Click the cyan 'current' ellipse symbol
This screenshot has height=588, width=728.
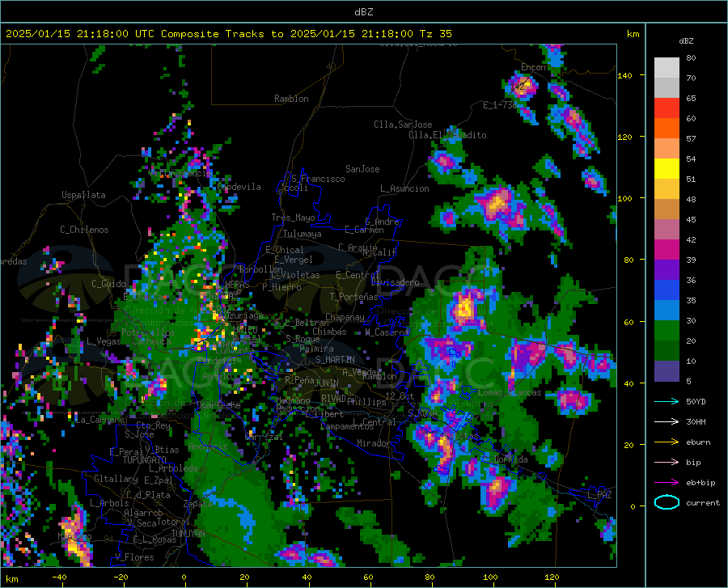(667, 502)
